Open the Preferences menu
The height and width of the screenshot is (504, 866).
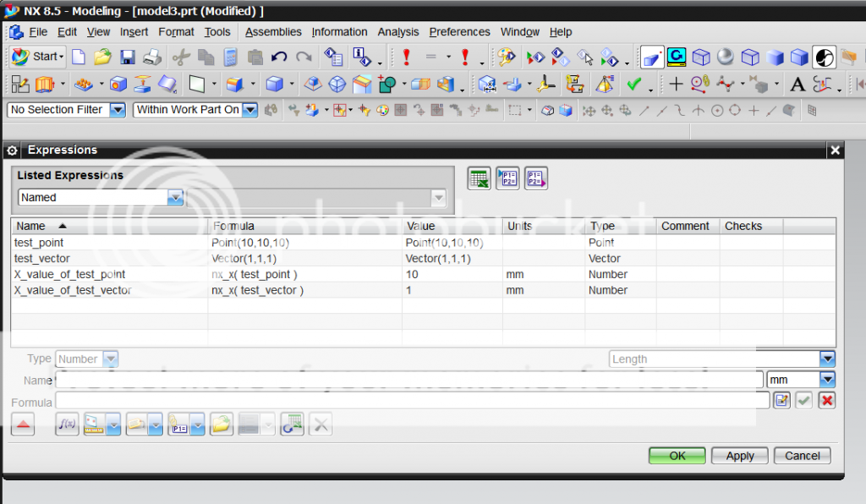click(x=459, y=32)
